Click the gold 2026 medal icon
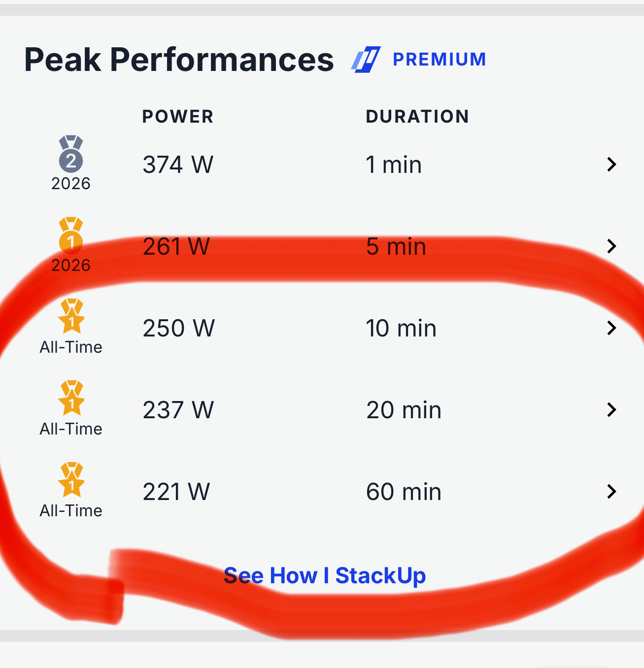 (71, 235)
